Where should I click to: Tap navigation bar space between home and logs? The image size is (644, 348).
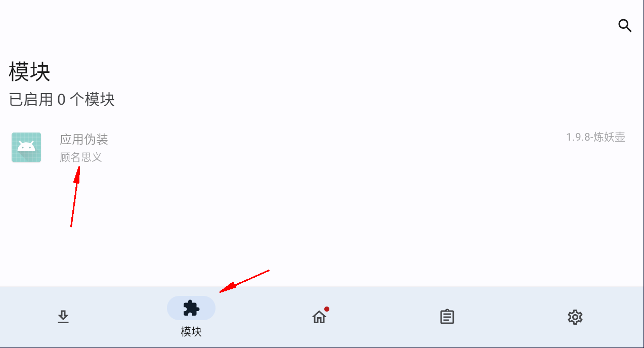(x=383, y=317)
